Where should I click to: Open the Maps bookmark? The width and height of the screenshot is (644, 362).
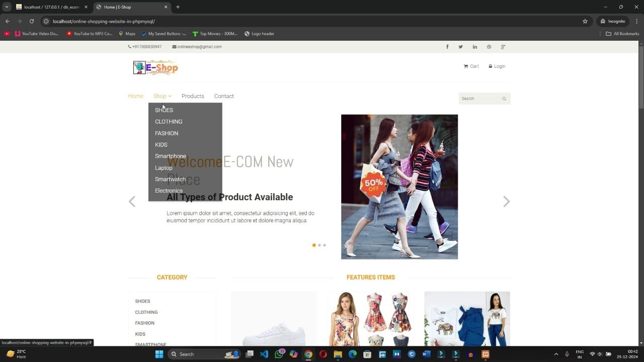pyautogui.click(x=127, y=34)
